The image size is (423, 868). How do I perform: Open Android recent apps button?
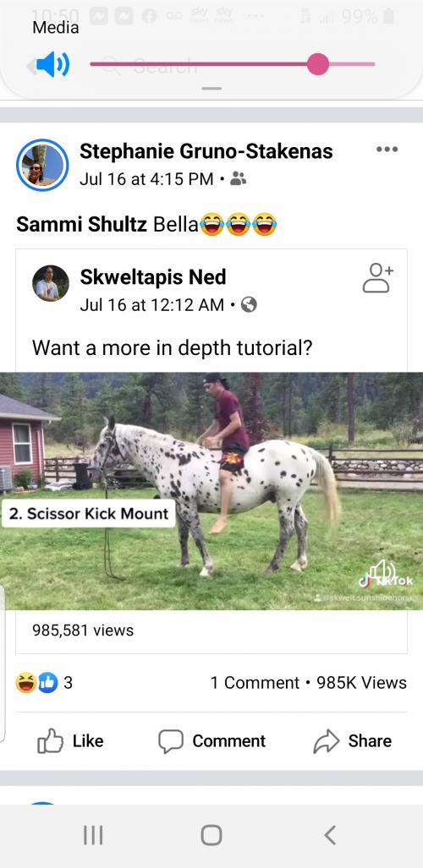93,835
